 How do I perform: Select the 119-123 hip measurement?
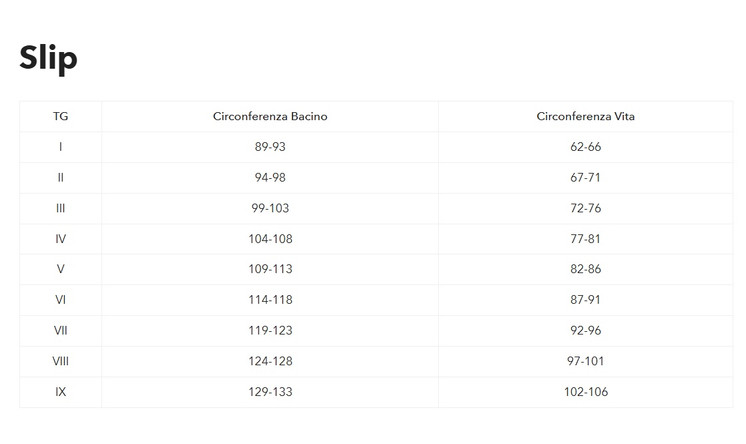[270, 331]
